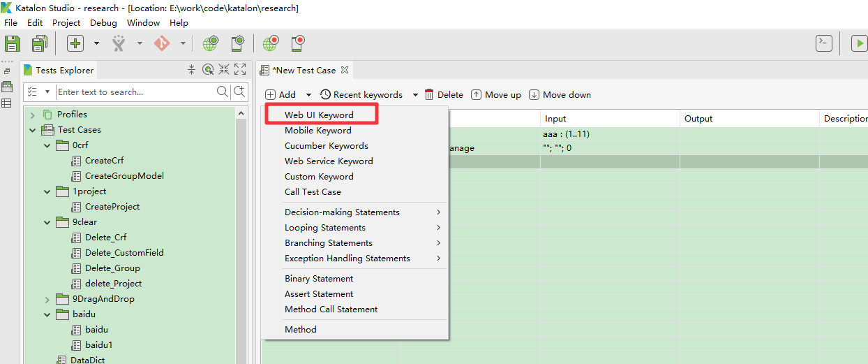Collapse the Test Cases tree node
The width and height of the screenshot is (868, 364).
(32, 130)
